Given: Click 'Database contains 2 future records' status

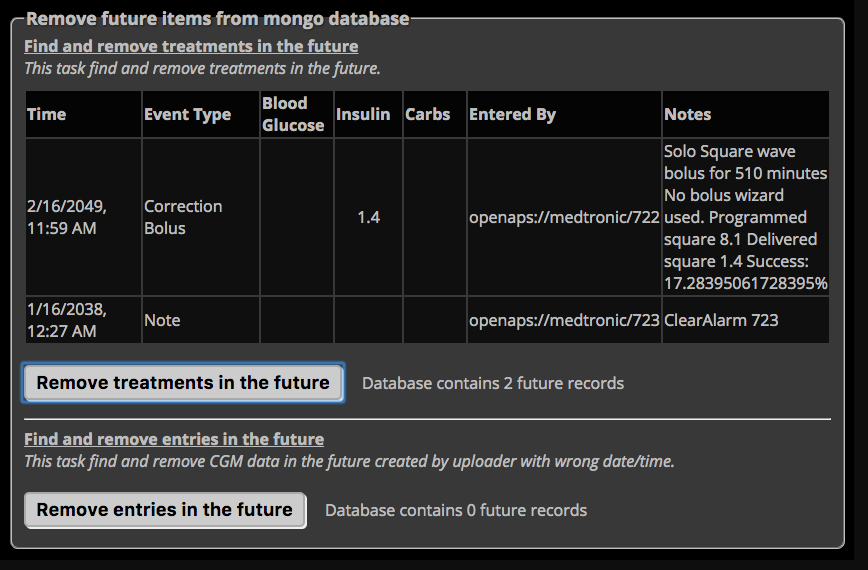Looking at the screenshot, I should point(493,383).
